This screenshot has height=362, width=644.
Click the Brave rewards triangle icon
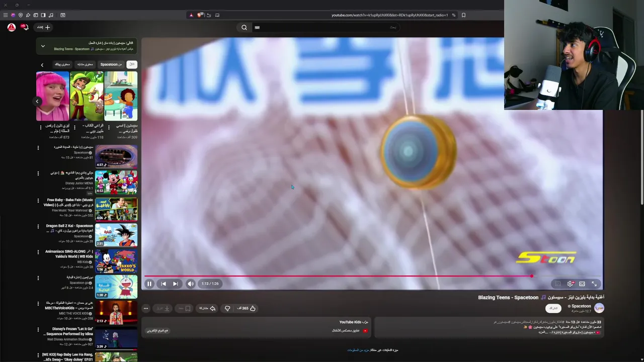[191, 15]
